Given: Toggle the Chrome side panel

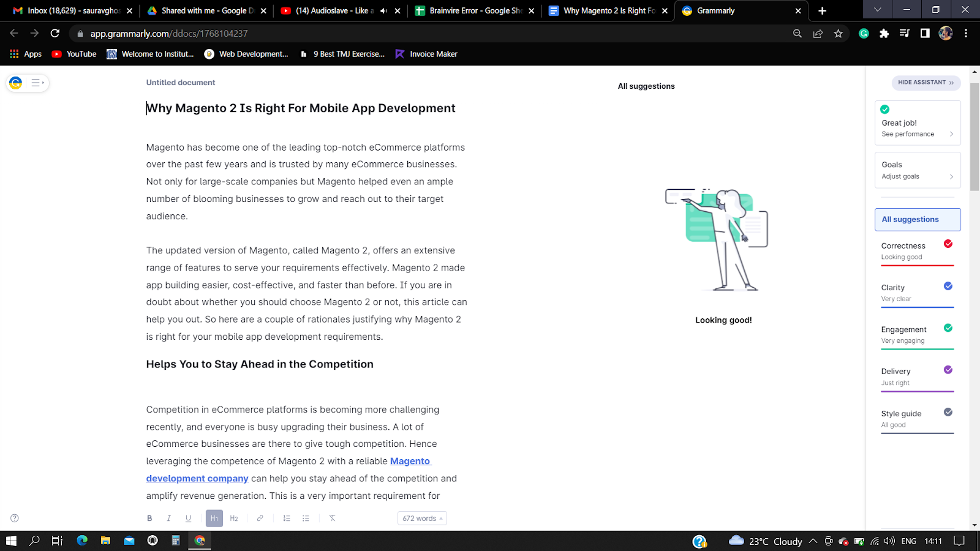Looking at the screenshot, I should (925, 34).
